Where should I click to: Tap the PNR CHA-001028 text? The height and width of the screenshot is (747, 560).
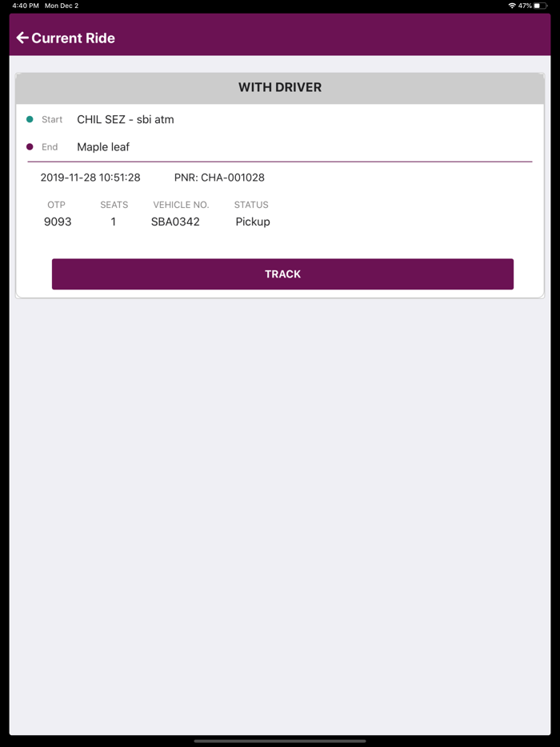click(219, 178)
